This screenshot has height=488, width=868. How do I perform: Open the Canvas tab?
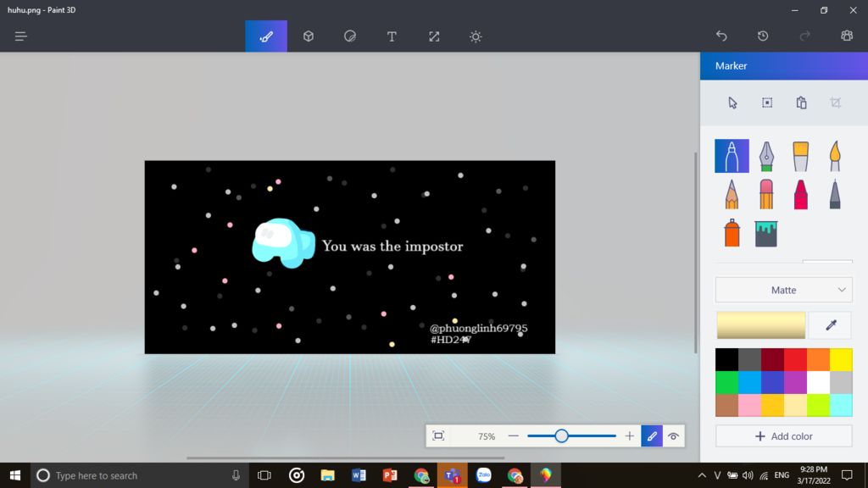pos(434,36)
